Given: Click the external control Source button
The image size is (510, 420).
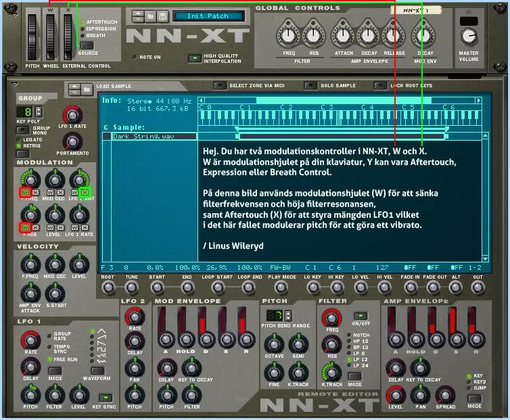Looking at the screenshot, I should click(87, 45).
